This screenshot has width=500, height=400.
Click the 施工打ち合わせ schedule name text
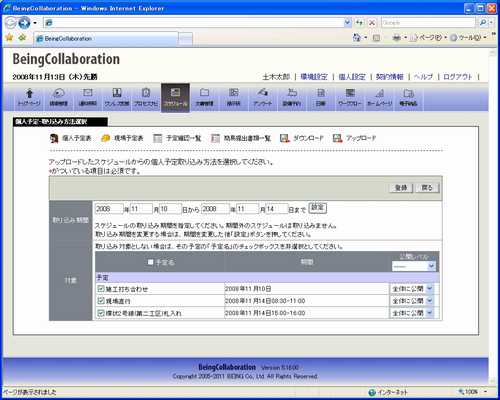pyautogui.click(x=127, y=289)
